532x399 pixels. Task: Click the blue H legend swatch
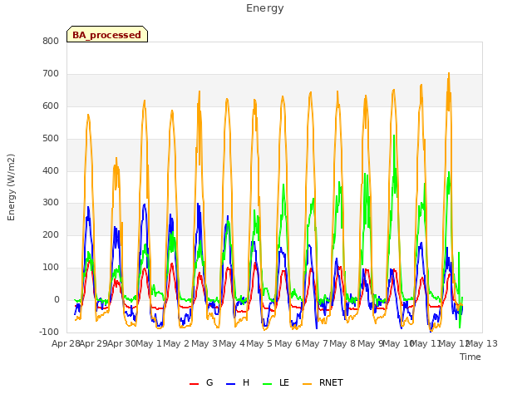pos(231,384)
